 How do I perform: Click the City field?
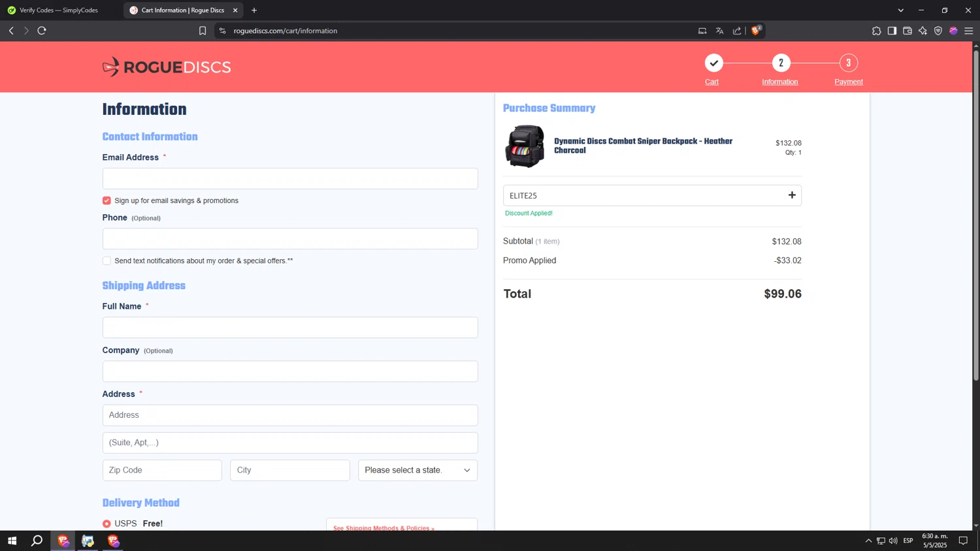(290, 470)
